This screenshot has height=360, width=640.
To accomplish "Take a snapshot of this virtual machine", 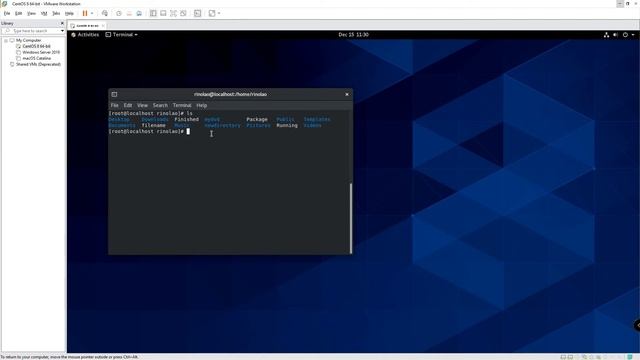I will (x=119, y=13).
